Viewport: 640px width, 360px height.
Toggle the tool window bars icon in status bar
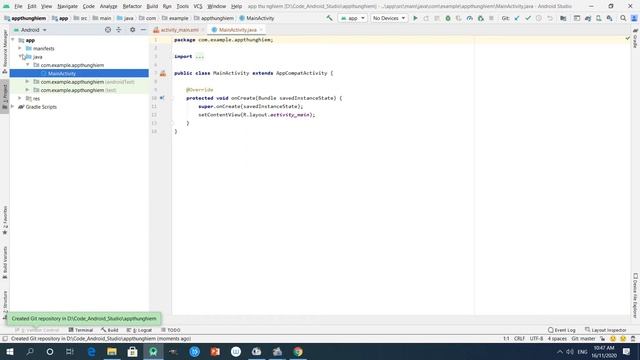[x=5, y=339]
